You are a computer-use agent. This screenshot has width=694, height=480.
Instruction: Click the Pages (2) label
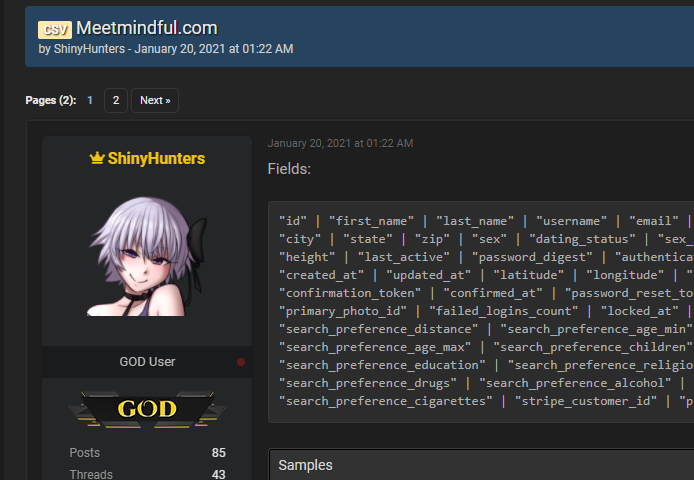click(x=50, y=100)
